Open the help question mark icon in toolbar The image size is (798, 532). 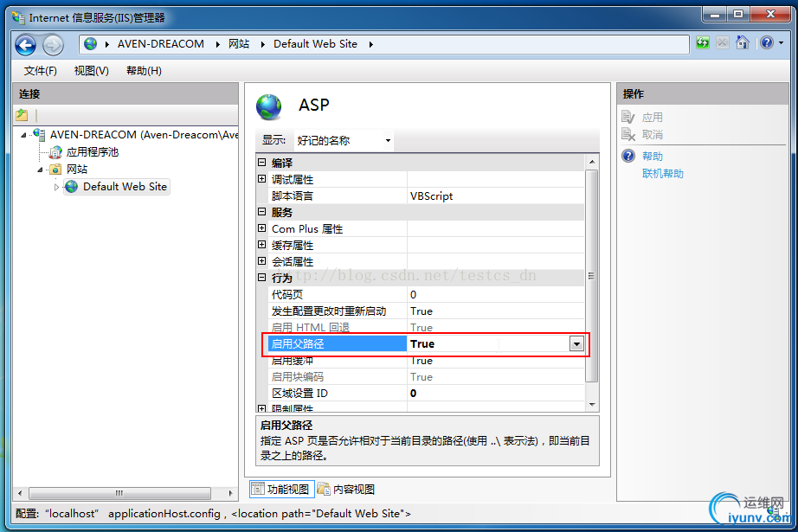(x=767, y=42)
